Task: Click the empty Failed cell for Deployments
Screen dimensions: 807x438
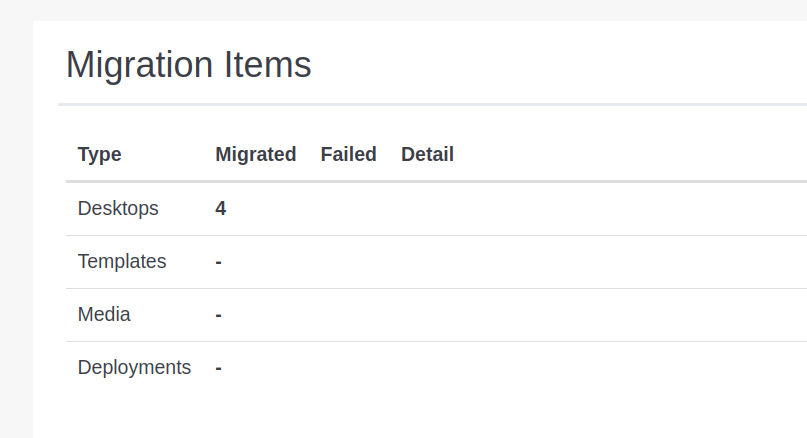Action: pos(348,367)
